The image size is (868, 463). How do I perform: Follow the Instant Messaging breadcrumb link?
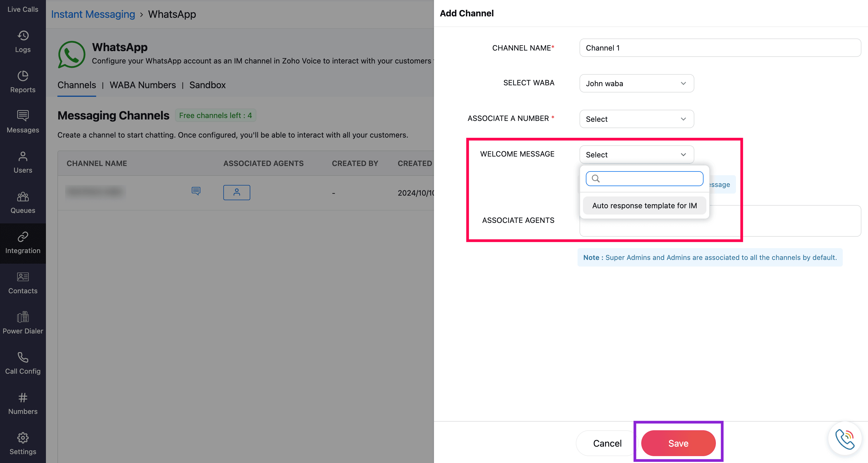[x=93, y=14]
